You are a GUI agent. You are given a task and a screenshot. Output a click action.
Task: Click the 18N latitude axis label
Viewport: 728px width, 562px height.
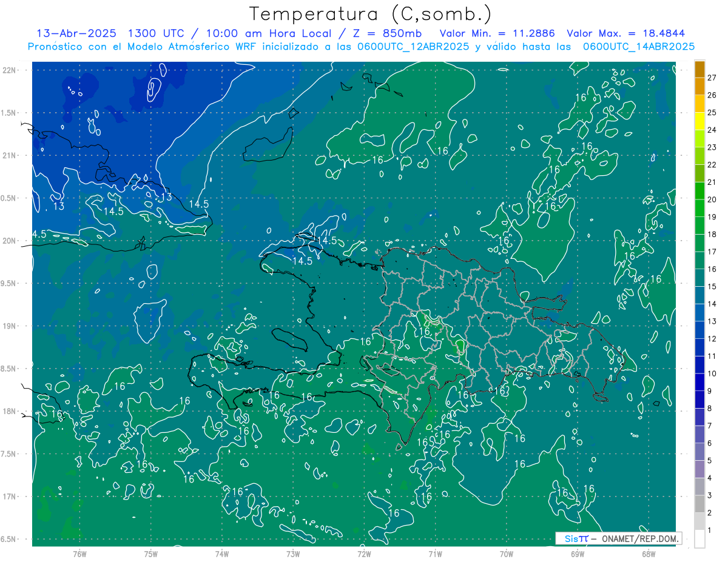pos(9,412)
